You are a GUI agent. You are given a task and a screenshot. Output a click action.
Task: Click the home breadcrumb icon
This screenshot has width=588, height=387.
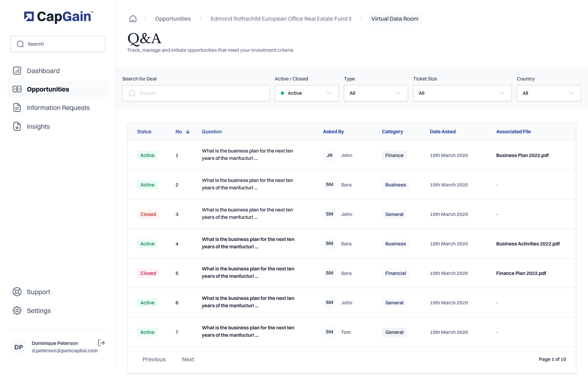click(133, 19)
